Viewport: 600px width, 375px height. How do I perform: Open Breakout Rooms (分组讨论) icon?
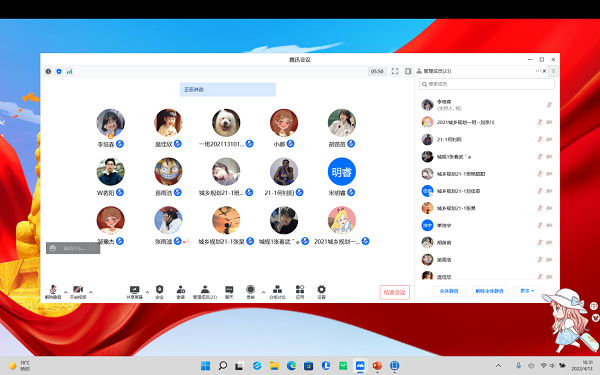[277, 292]
